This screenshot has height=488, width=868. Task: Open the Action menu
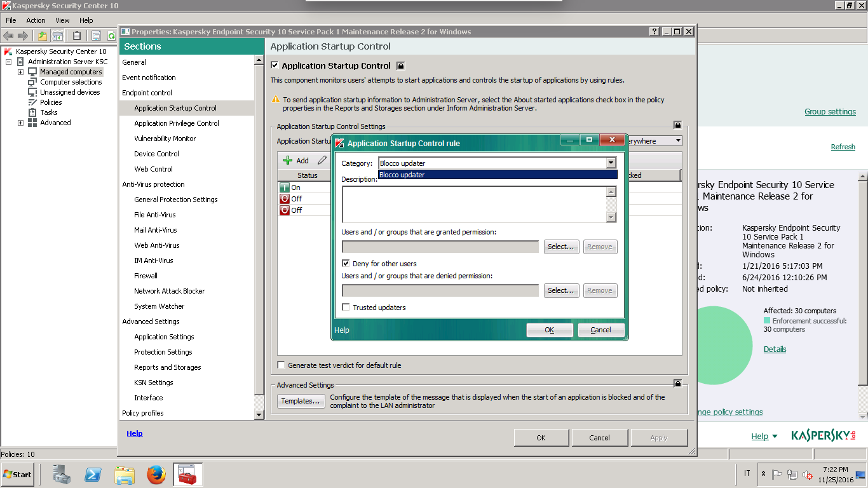click(x=36, y=20)
